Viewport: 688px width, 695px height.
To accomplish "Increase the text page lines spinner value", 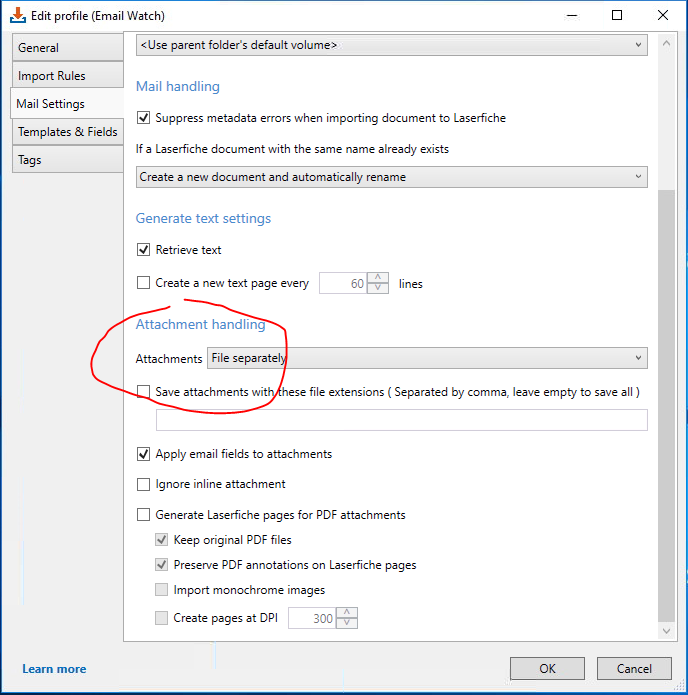I will click(x=378, y=277).
